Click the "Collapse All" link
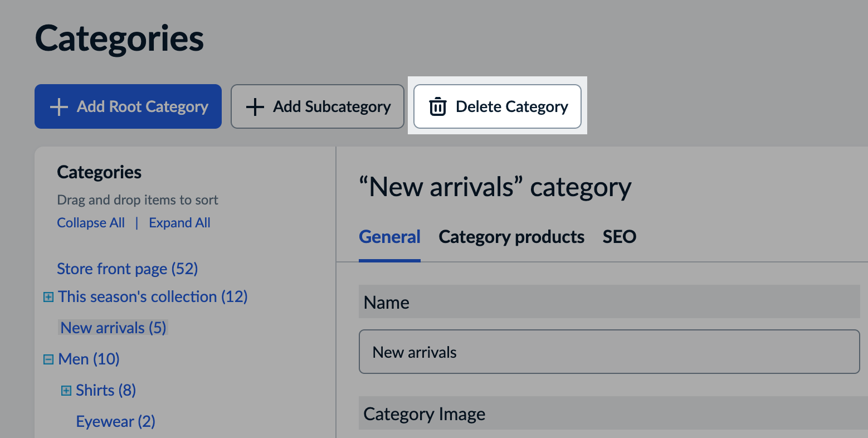The height and width of the screenshot is (438, 868). [91, 222]
